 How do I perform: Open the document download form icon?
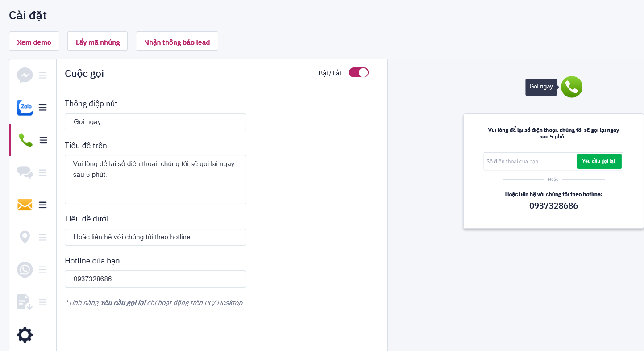(x=25, y=302)
